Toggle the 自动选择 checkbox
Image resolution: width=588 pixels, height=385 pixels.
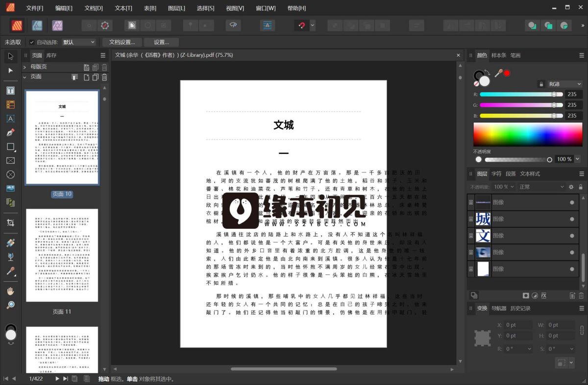point(32,42)
